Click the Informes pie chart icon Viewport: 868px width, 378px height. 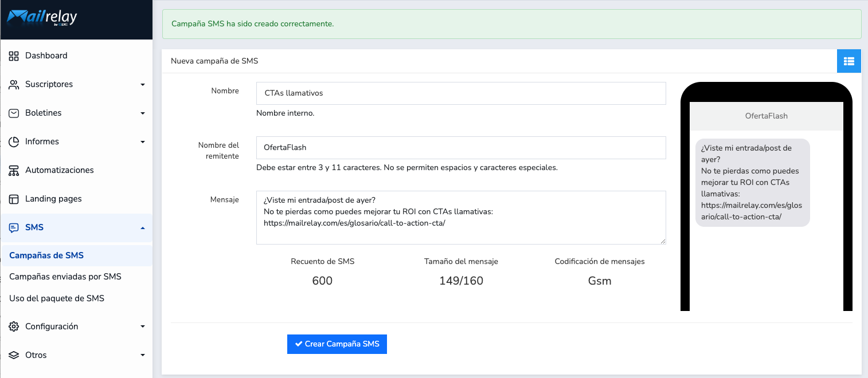pos(14,141)
